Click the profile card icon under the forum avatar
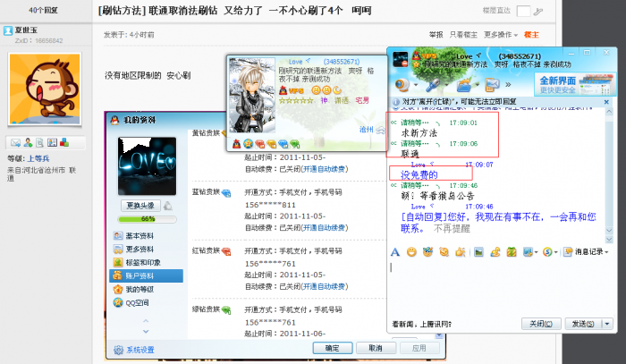The width and height of the screenshot is (626, 364). pos(52,142)
